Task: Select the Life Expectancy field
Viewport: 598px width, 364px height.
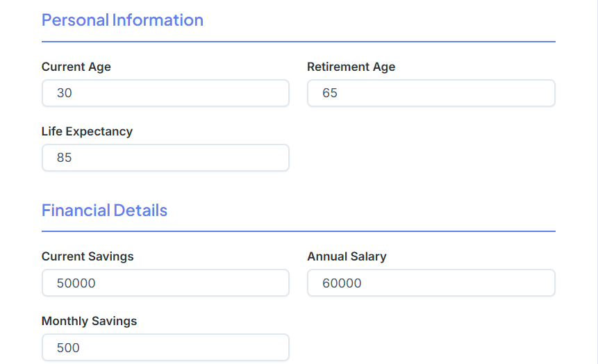Action: (x=165, y=158)
